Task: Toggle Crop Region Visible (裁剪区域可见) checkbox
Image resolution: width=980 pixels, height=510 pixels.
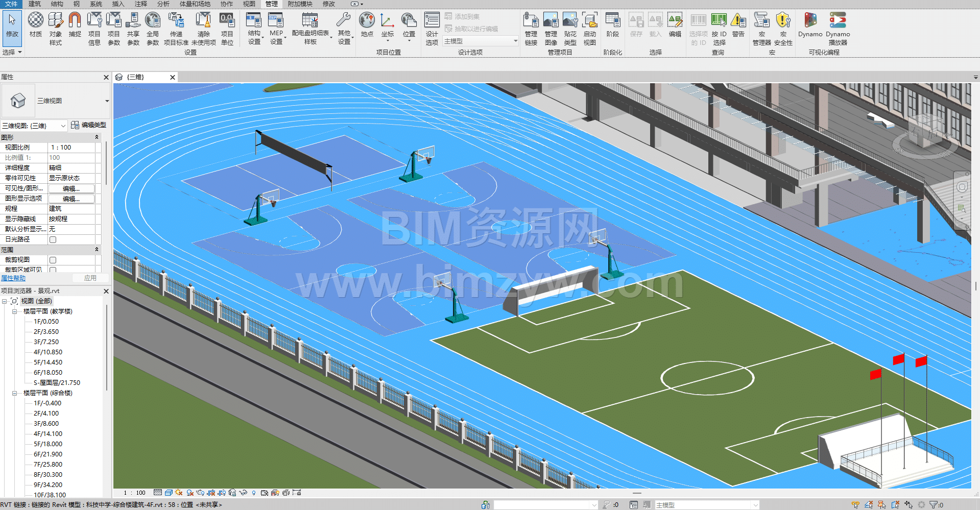Action: pyautogui.click(x=53, y=270)
